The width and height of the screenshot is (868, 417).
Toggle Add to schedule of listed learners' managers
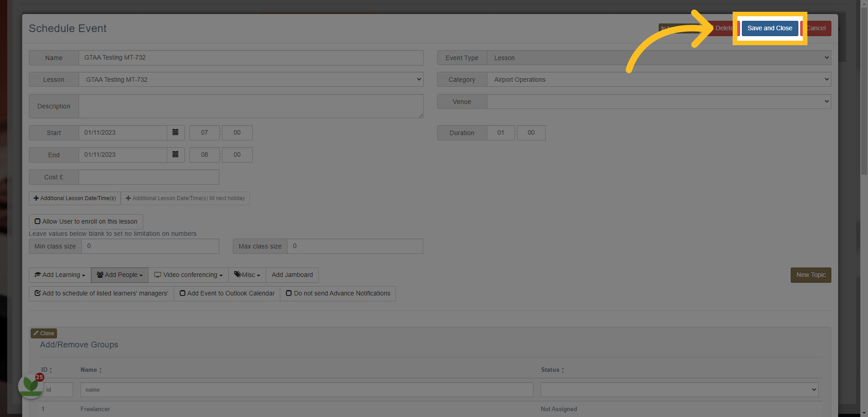[x=101, y=294]
